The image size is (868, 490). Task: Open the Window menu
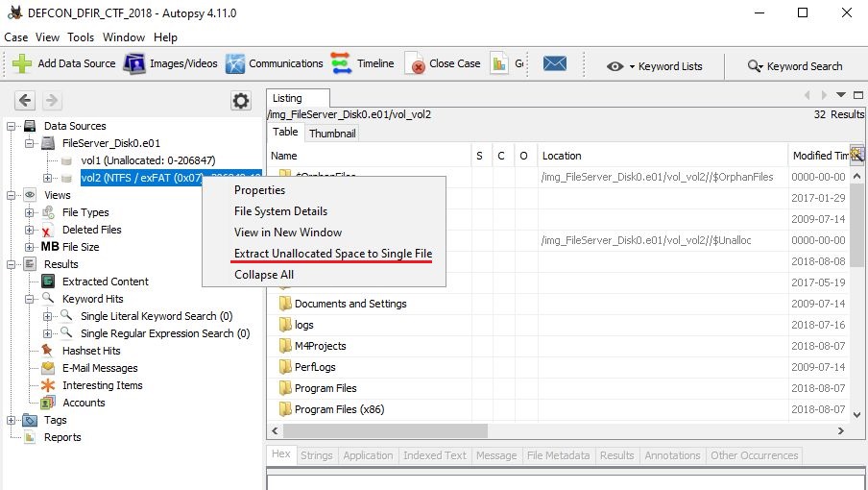124,37
